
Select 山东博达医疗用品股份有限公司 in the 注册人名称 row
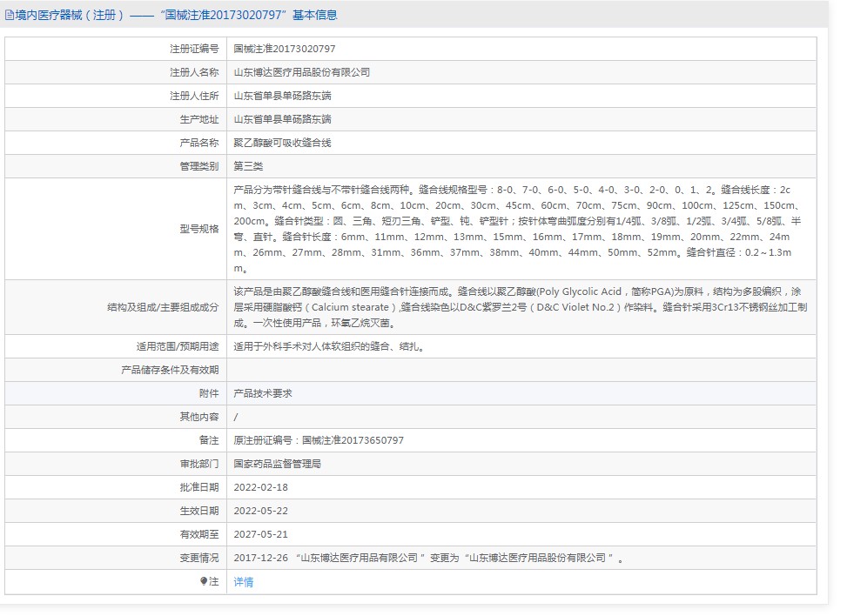(301, 72)
